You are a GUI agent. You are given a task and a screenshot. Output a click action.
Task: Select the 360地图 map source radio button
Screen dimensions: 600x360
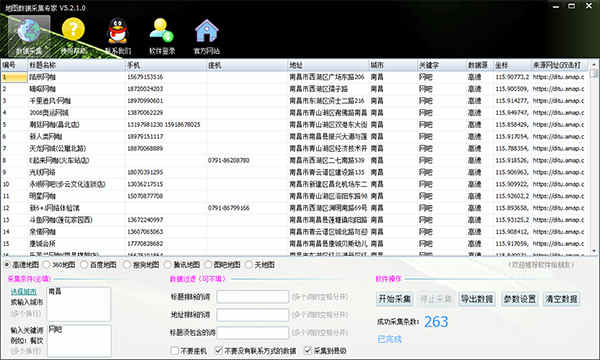[47, 264]
